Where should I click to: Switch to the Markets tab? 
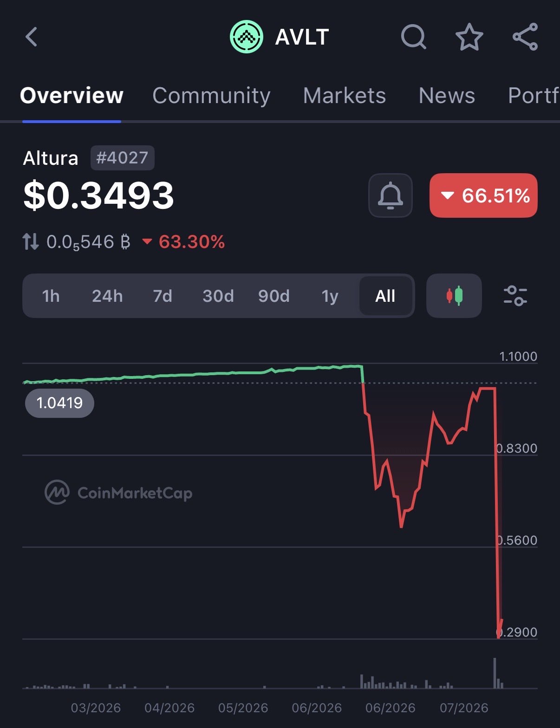coord(345,96)
